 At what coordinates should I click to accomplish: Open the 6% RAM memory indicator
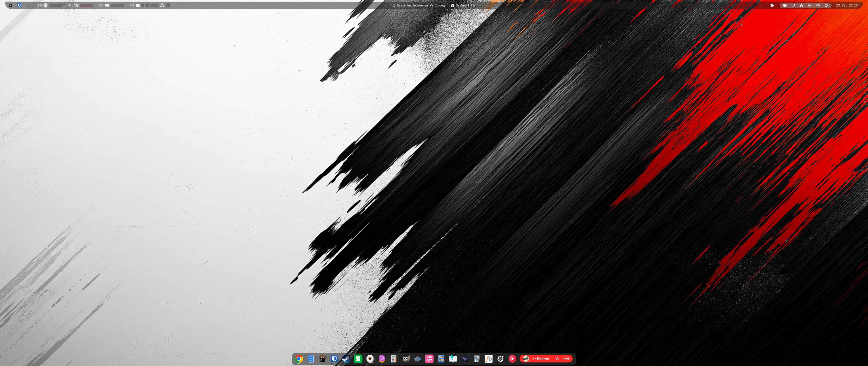(107, 5)
